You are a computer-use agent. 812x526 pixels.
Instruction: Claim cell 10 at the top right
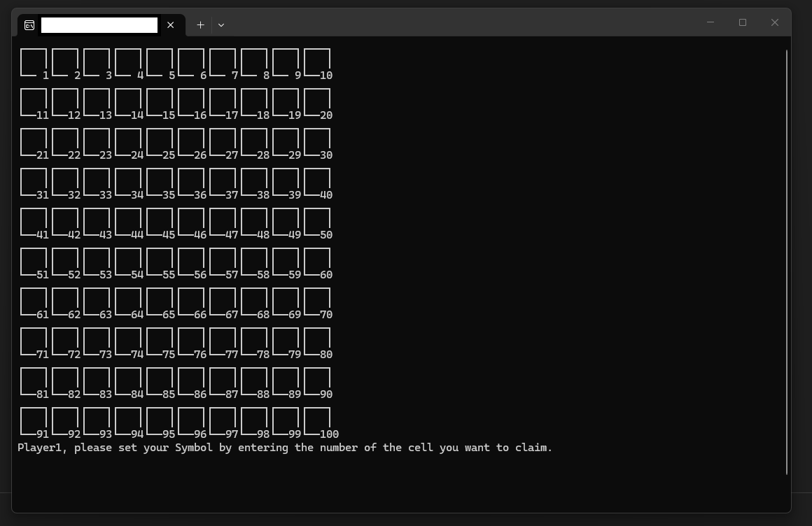(x=317, y=62)
